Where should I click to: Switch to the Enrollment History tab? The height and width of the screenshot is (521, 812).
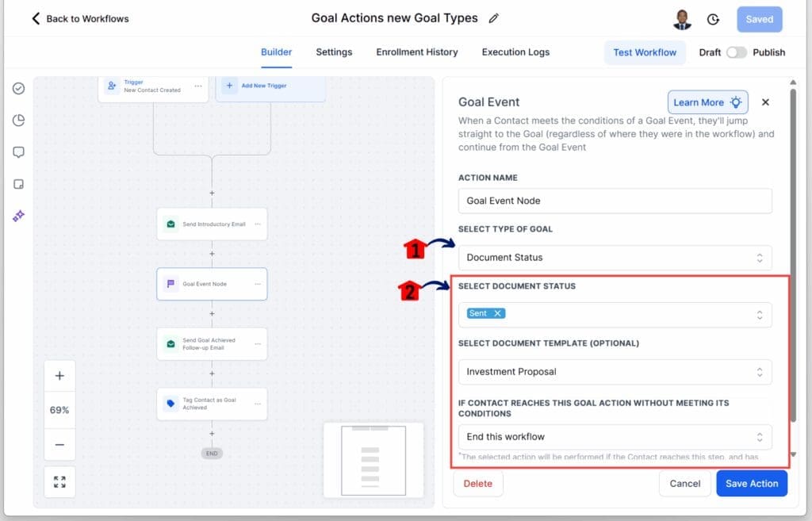416,52
